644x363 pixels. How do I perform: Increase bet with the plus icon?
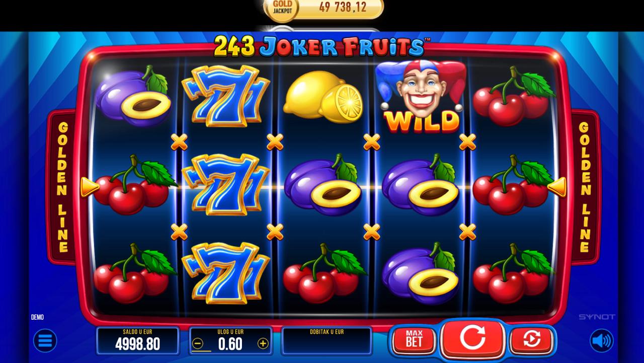tap(263, 344)
